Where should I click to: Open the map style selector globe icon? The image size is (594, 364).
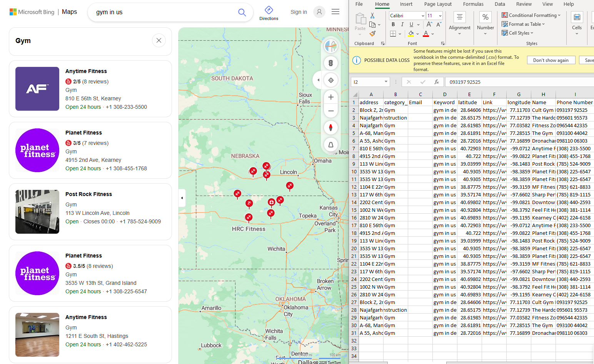tap(331, 46)
